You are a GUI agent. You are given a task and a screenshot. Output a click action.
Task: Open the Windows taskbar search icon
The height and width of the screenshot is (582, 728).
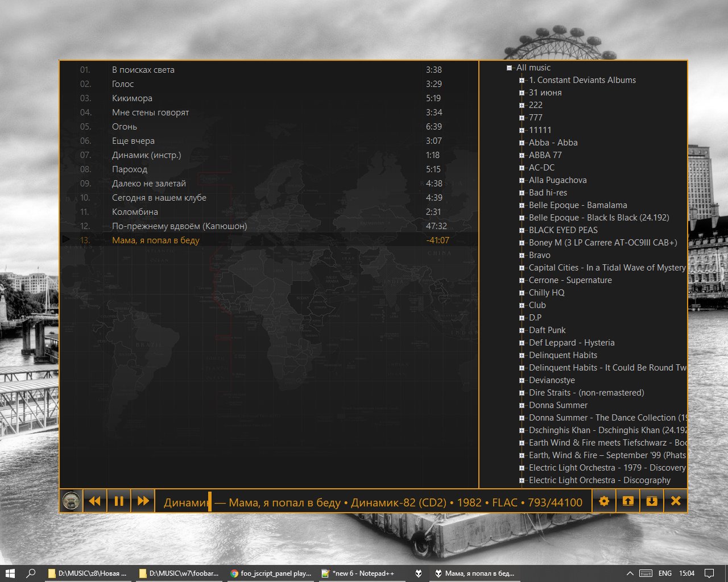coord(31,573)
